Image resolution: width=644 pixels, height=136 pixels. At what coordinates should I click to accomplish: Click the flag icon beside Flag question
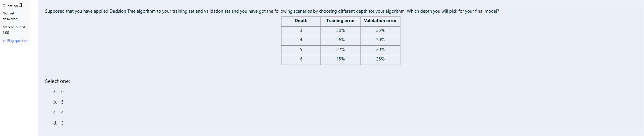point(4,41)
